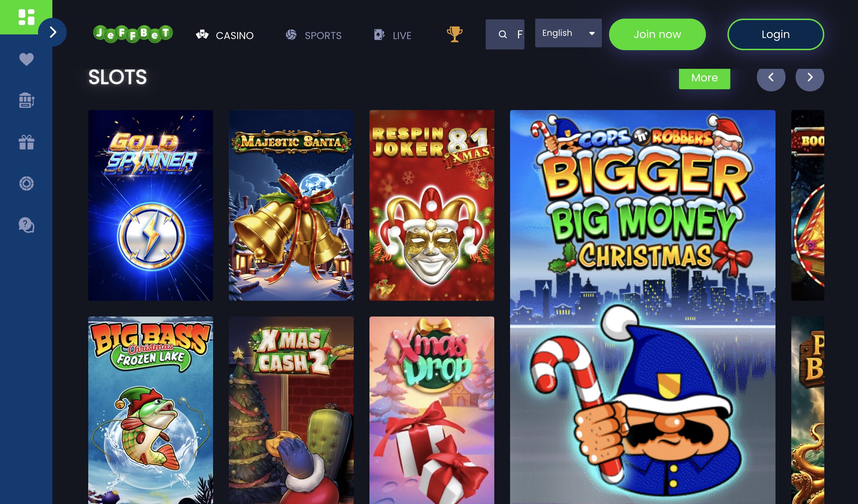Open favorites via the heart icon
Image resolution: width=858 pixels, height=504 pixels.
pyautogui.click(x=26, y=59)
